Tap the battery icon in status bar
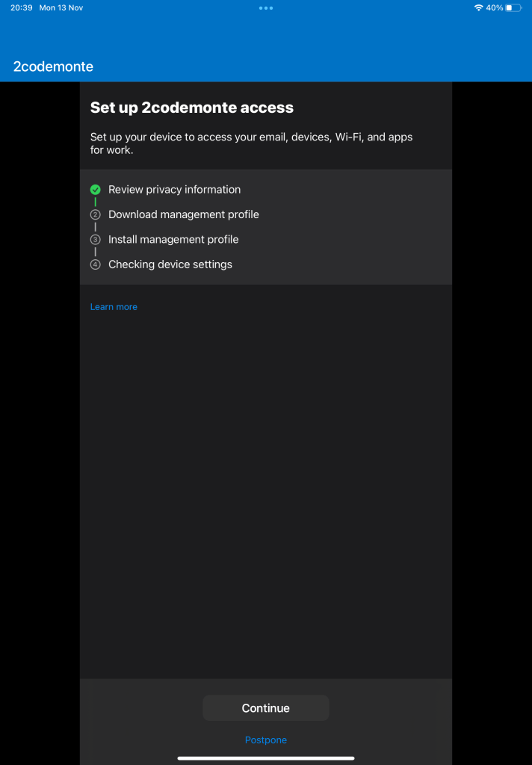This screenshot has width=532, height=765. [513, 7]
